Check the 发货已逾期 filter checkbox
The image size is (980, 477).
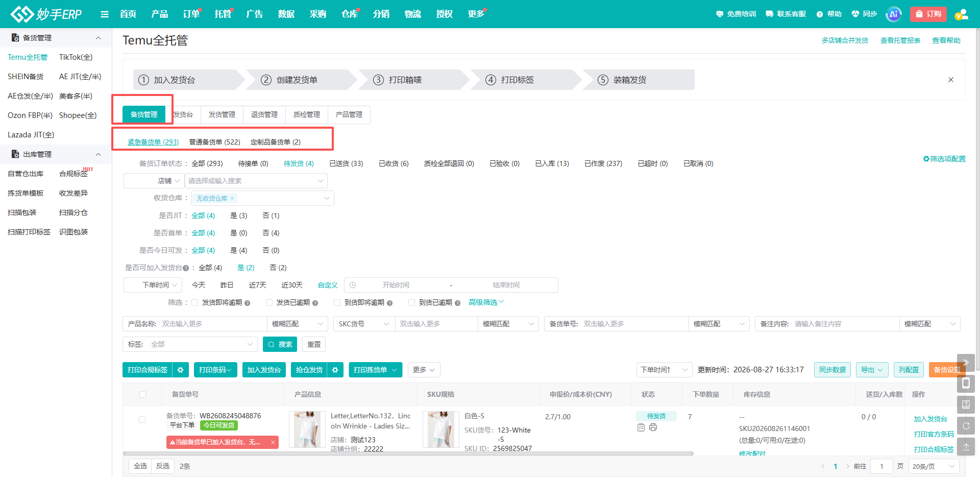269,303
